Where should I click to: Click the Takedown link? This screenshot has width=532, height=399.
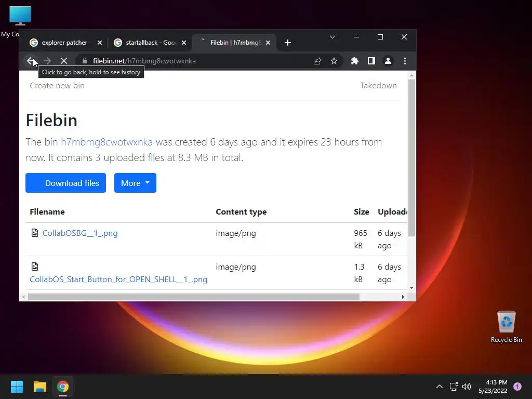(378, 86)
